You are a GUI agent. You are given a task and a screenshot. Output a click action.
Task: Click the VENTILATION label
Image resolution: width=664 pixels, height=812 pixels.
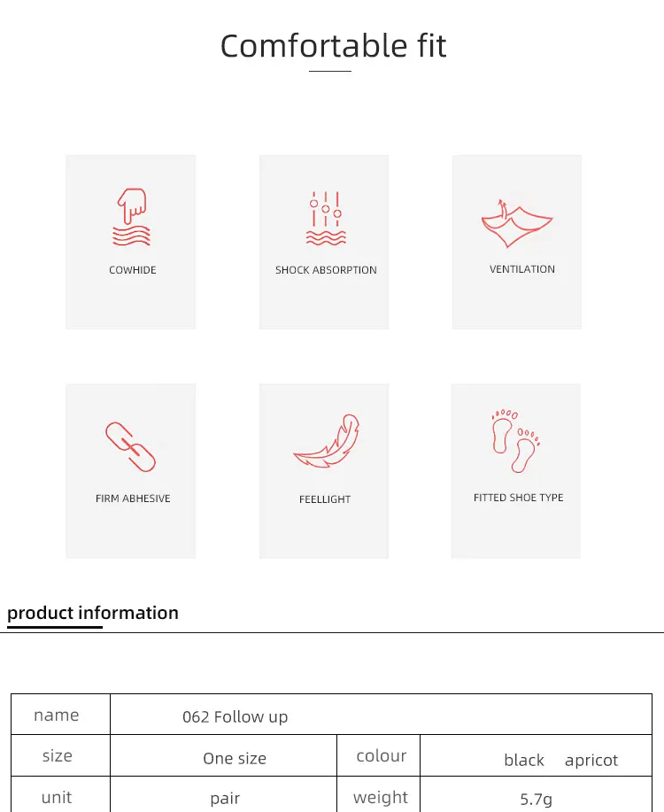point(522,269)
